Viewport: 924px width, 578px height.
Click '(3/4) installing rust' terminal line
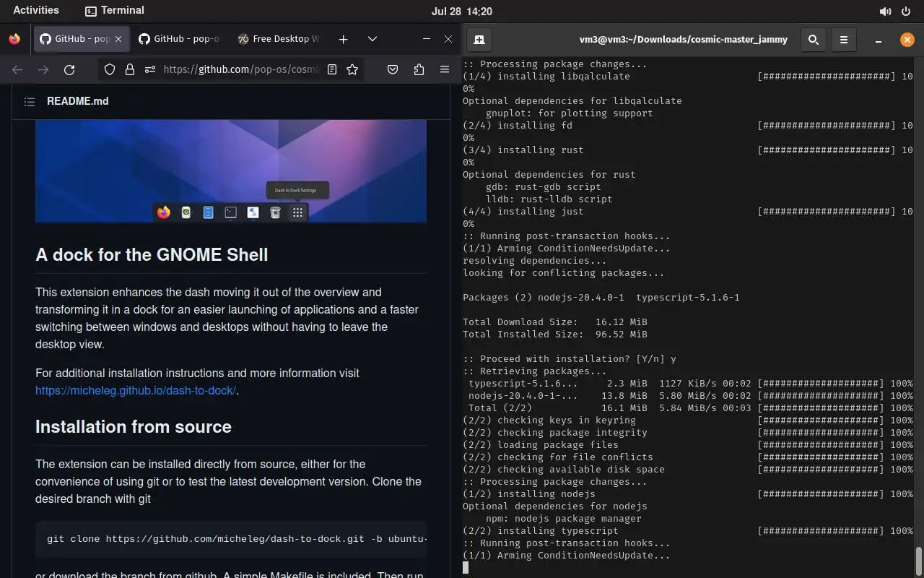(x=523, y=150)
